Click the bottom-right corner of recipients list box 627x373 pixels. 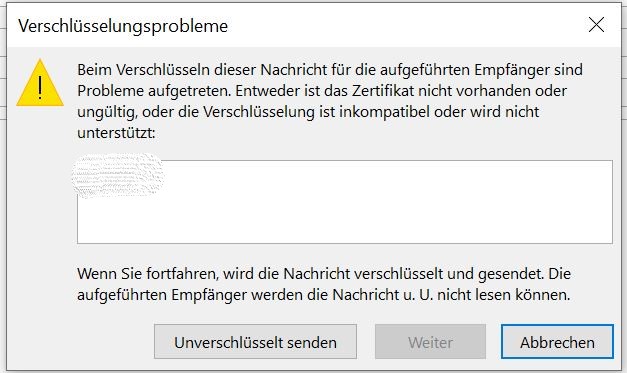[x=610, y=240]
